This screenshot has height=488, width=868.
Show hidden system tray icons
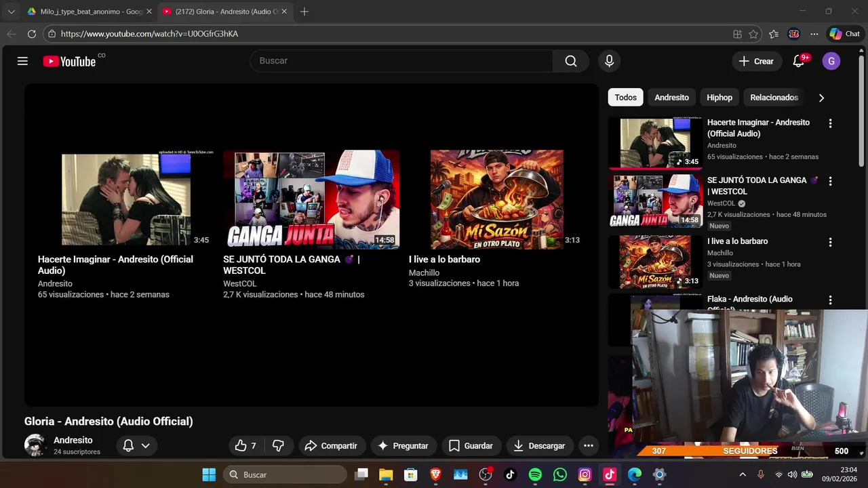point(743,474)
